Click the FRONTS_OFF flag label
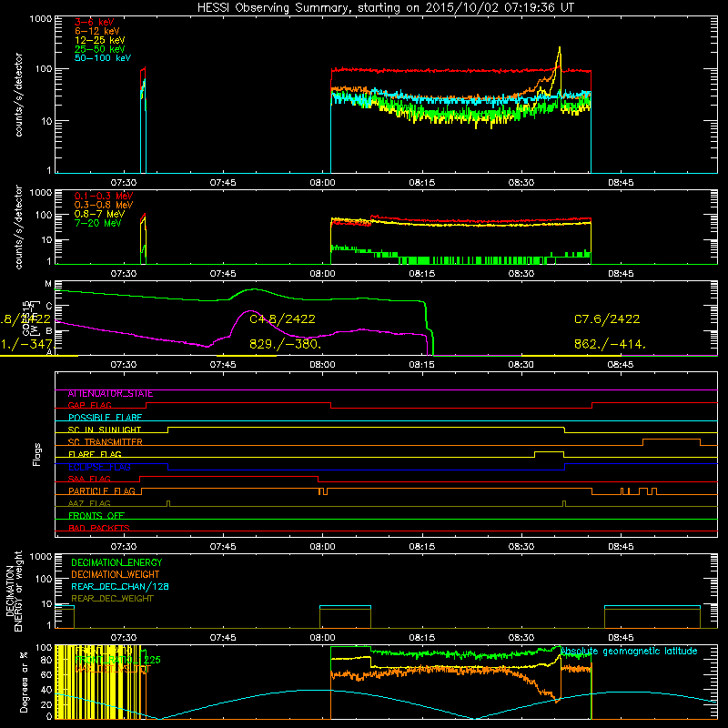The height and width of the screenshot is (728, 728). tap(96, 516)
